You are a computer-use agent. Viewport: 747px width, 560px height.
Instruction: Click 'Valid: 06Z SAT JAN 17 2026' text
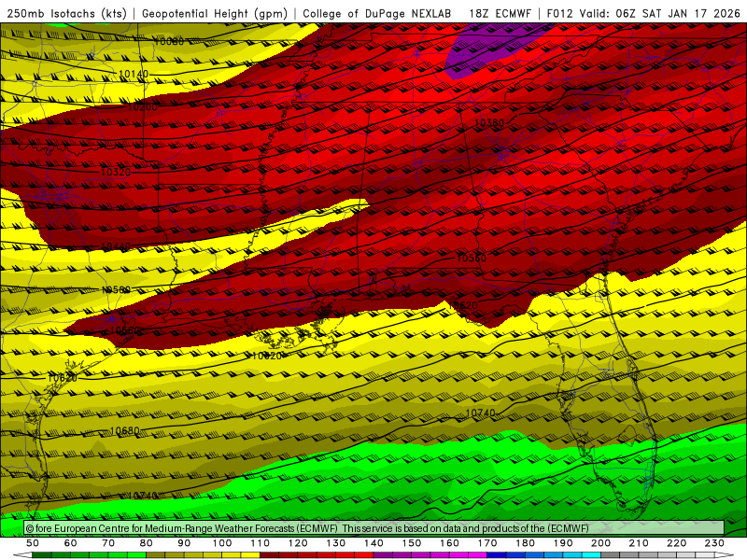point(660,13)
